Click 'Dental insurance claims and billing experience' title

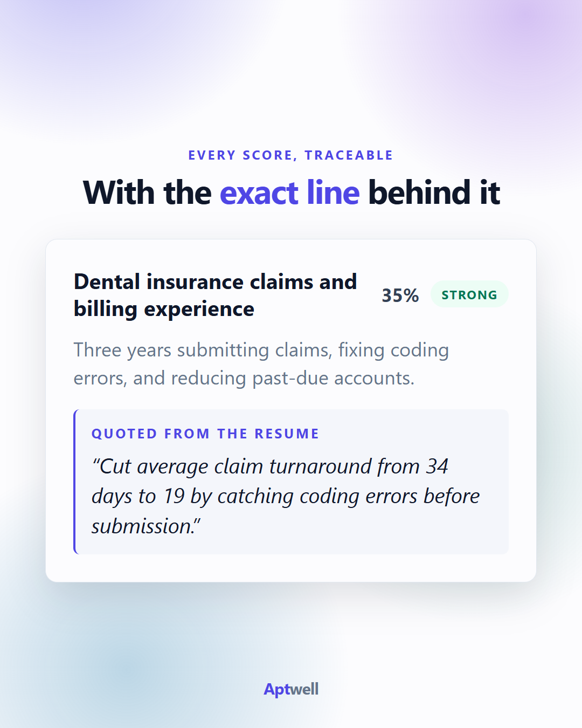point(215,295)
